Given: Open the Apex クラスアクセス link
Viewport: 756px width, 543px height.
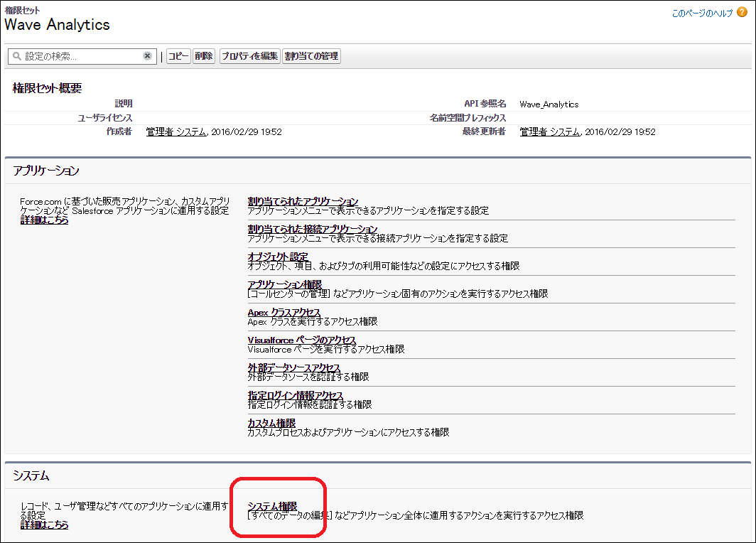Looking at the screenshot, I should 284,312.
